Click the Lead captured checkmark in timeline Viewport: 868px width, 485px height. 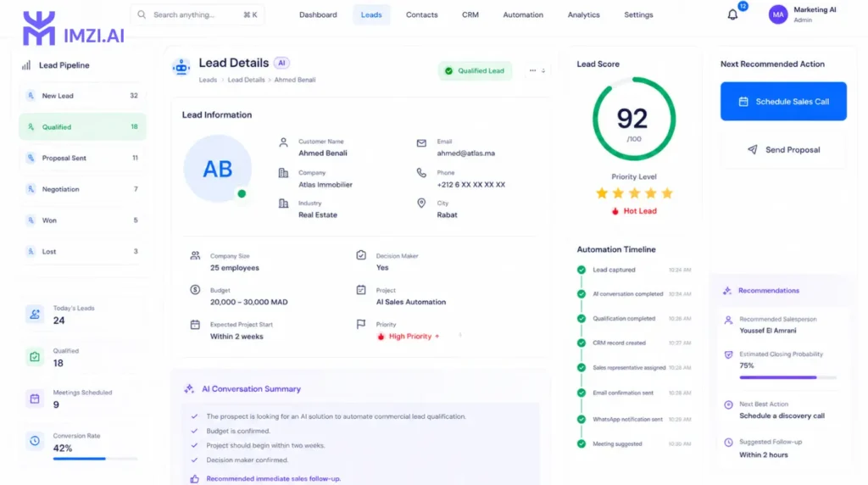(581, 270)
